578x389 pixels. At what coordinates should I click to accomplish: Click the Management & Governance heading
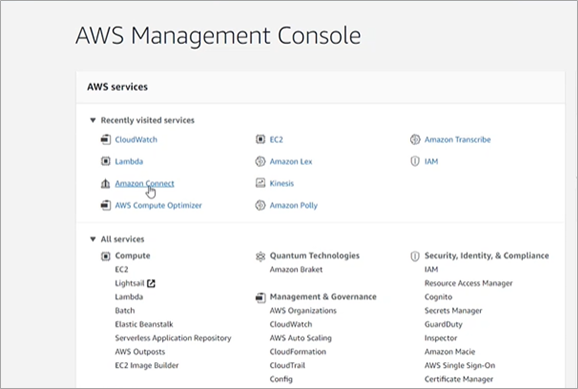323,297
